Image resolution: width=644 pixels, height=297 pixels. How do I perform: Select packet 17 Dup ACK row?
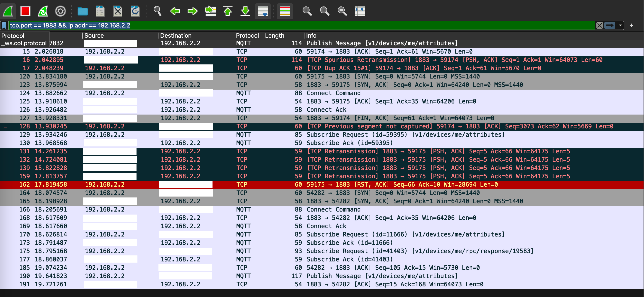(x=322, y=68)
